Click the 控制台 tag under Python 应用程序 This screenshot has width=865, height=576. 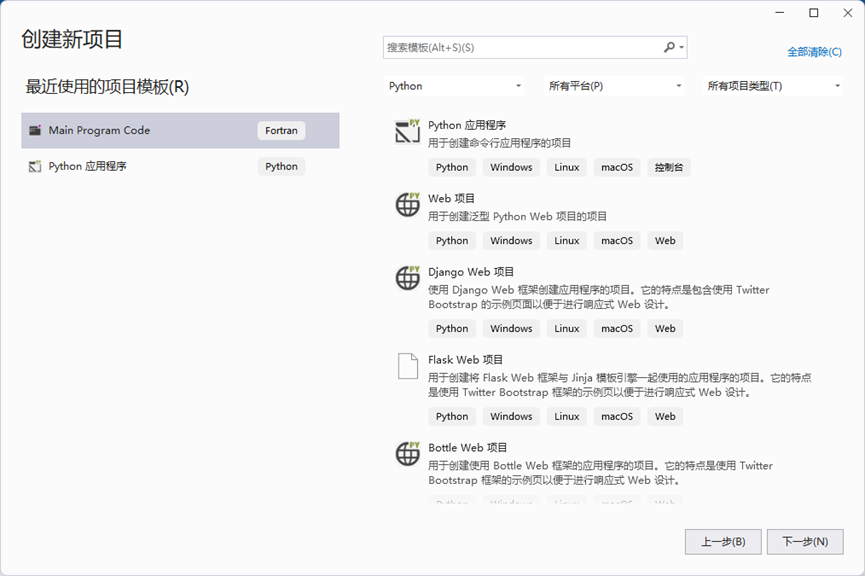pyautogui.click(x=669, y=167)
